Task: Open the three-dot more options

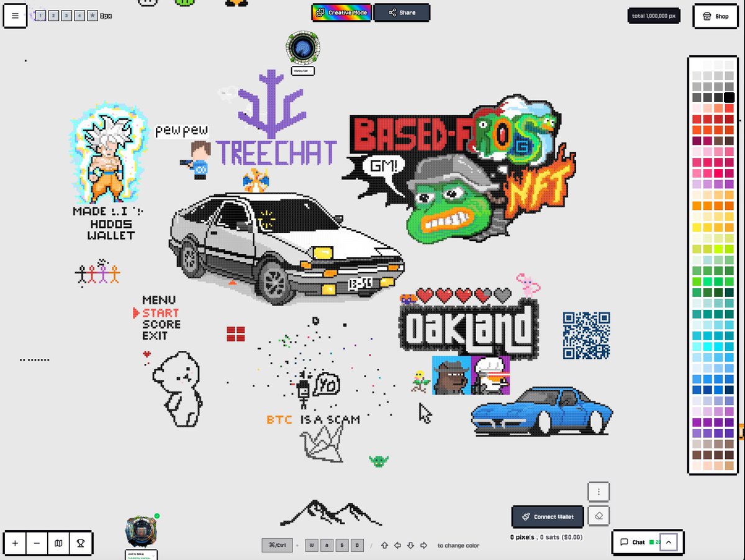Action: 598,492
